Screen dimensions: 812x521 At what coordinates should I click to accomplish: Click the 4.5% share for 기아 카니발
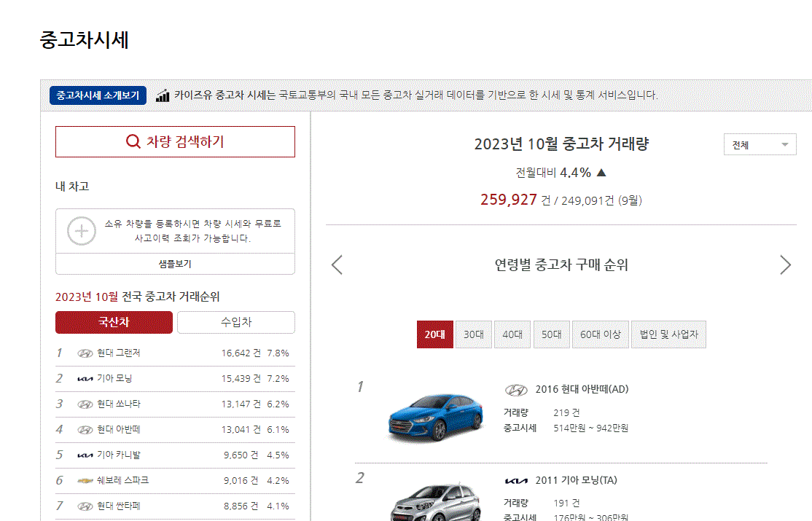click(x=278, y=455)
